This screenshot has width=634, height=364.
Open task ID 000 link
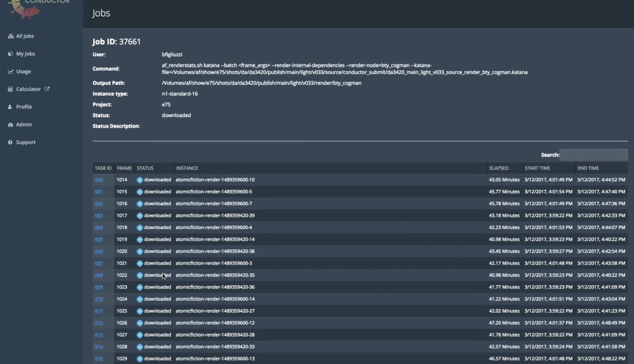(99, 180)
